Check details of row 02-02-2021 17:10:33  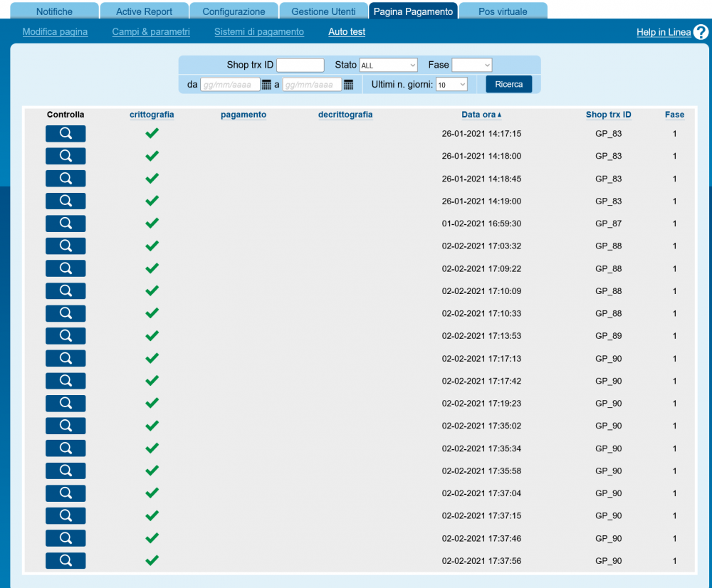click(x=66, y=313)
